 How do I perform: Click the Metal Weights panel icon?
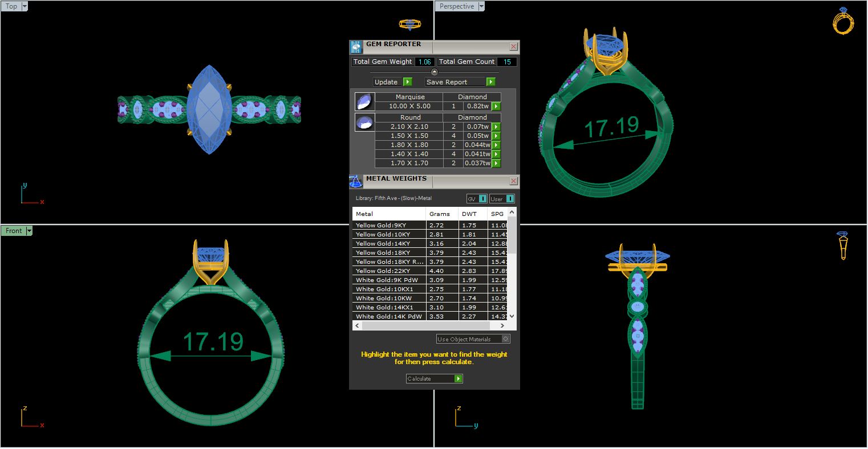tap(356, 182)
